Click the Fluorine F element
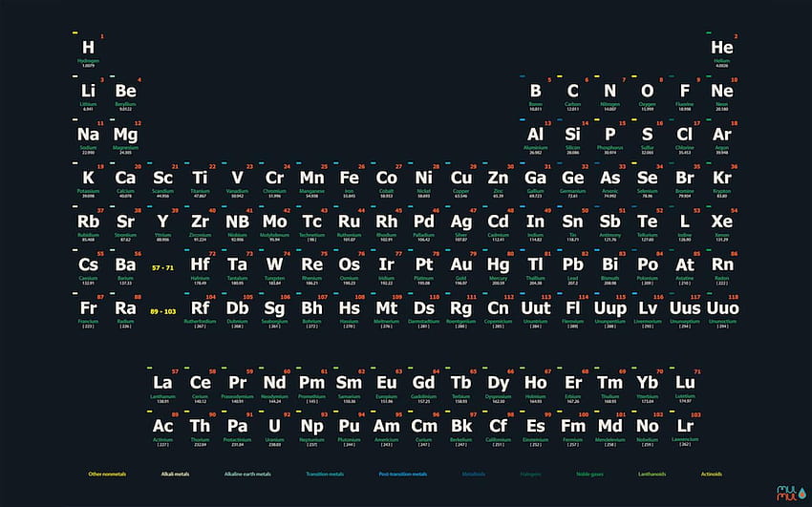Viewport: 812px width, 507px height. coord(685,94)
